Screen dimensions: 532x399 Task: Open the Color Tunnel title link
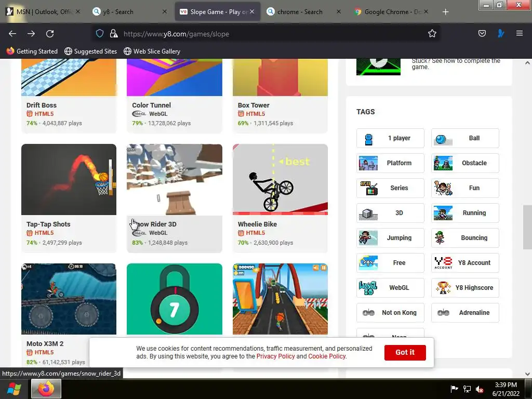[x=151, y=105]
